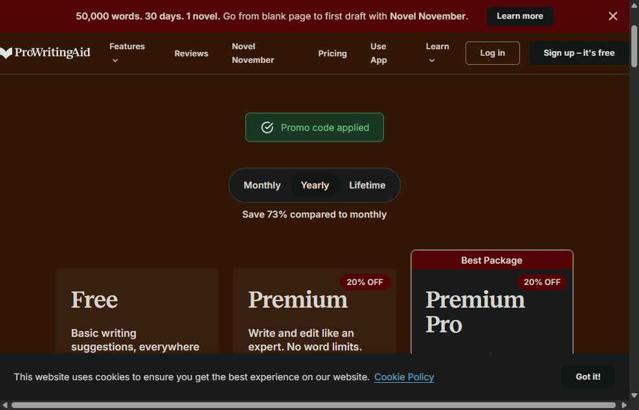Open the Pricing page

click(x=333, y=53)
